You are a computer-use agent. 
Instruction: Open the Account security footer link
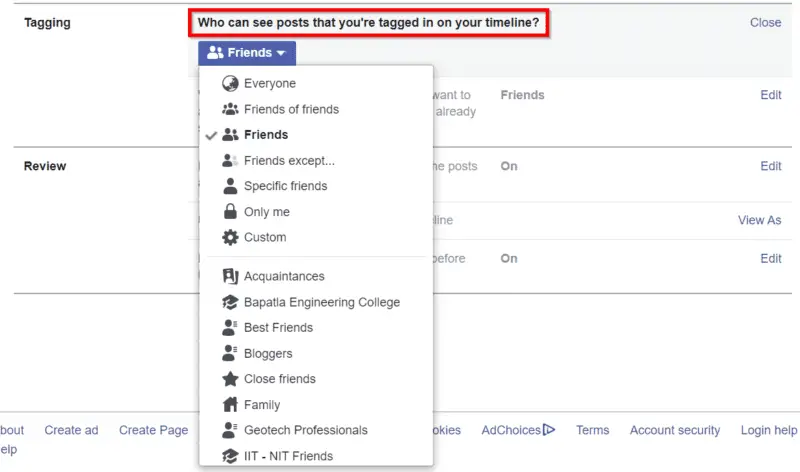click(674, 430)
